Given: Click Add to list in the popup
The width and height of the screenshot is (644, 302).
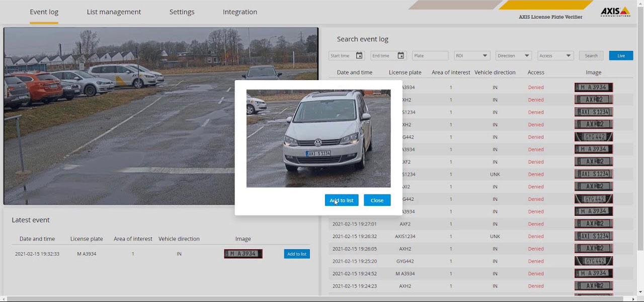Looking at the screenshot, I should pyautogui.click(x=342, y=200).
